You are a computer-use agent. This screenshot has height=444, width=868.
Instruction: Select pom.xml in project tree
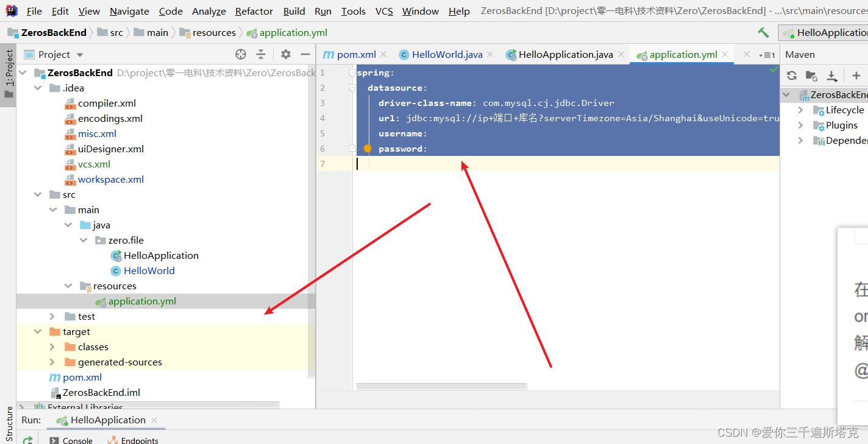point(82,377)
